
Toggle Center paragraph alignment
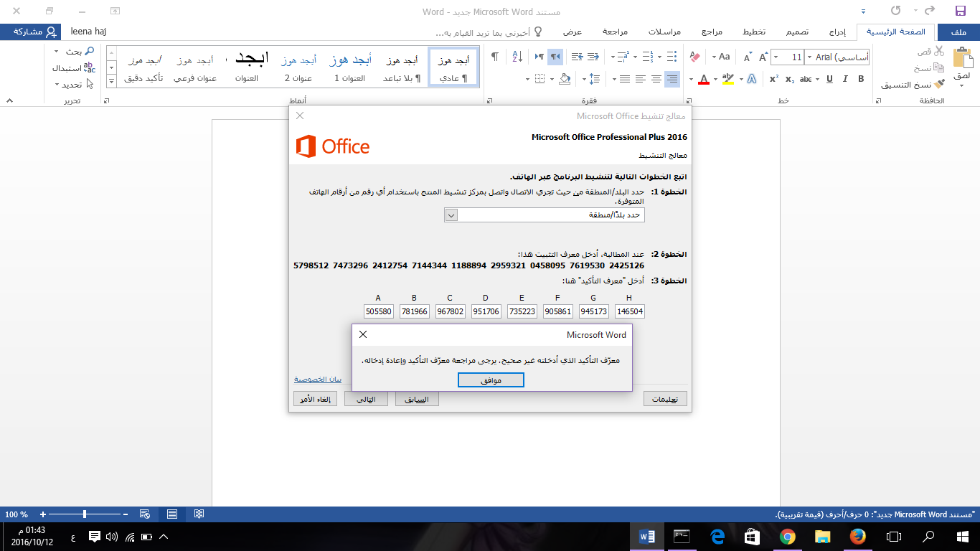click(656, 79)
